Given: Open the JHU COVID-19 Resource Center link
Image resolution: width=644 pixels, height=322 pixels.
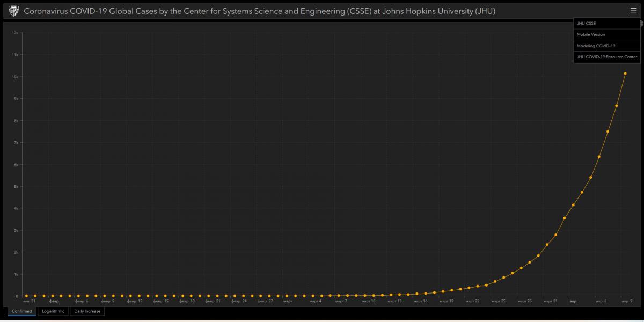Looking at the screenshot, I should click(606, 57).
